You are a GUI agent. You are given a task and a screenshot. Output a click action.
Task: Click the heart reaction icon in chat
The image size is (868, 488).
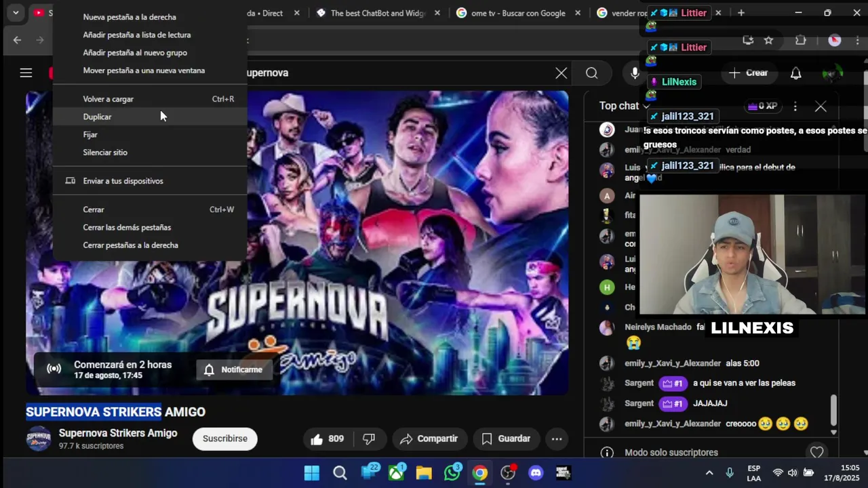tap(816, 452)
